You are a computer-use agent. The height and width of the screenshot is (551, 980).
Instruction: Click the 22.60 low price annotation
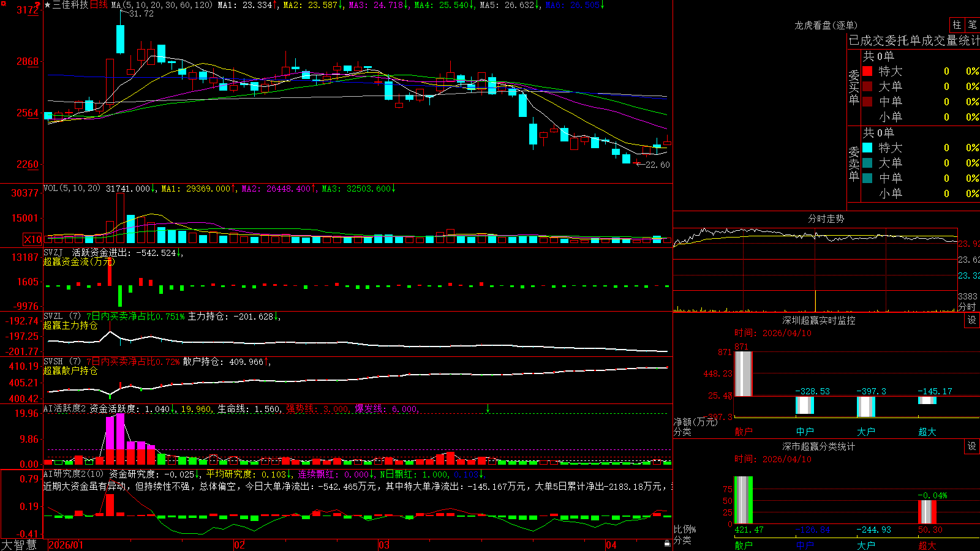point(658,164)
